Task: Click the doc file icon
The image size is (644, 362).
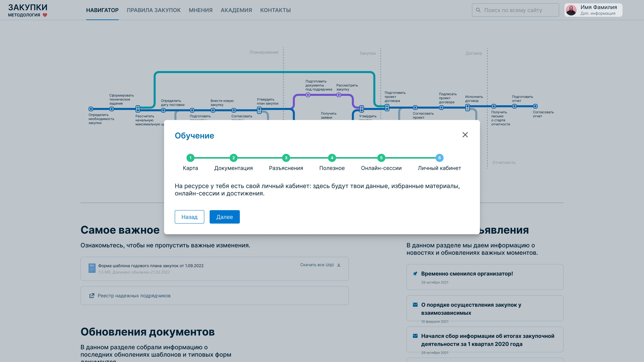Action: pos(92,268)
